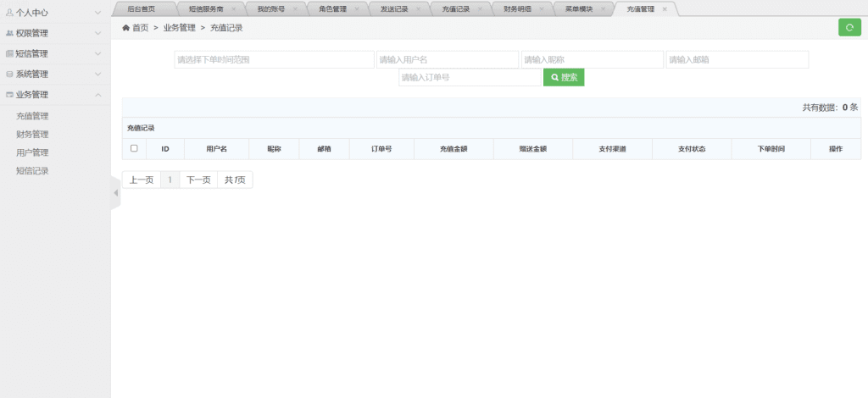Click the 操作 column header
The height and width of the screenshot is (398, 868).
[x=836, y=149]
